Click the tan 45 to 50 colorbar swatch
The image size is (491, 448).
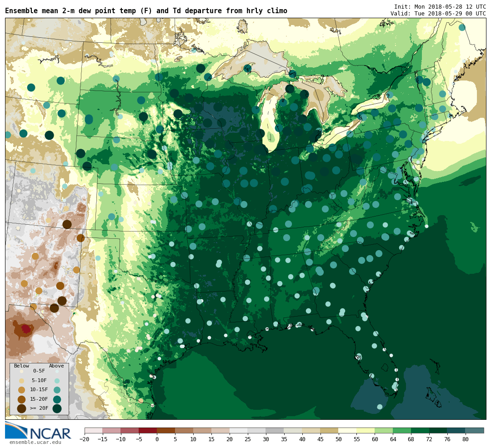click(330, 431)
